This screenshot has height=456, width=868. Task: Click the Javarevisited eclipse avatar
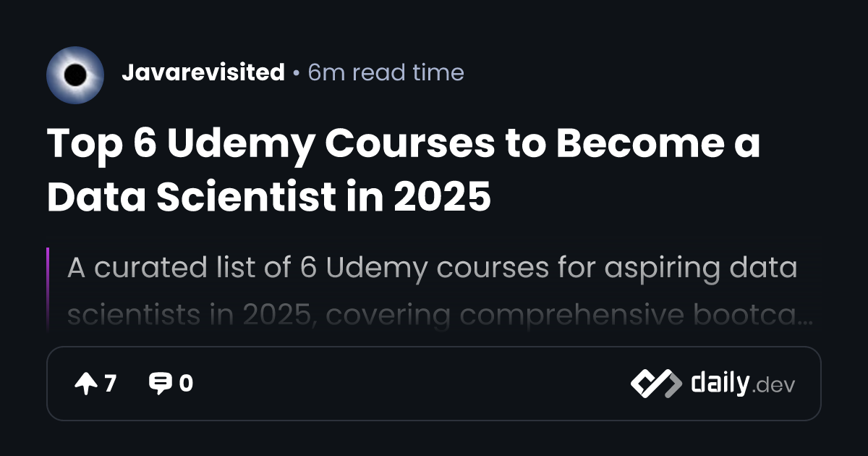[x=75, y=75]
